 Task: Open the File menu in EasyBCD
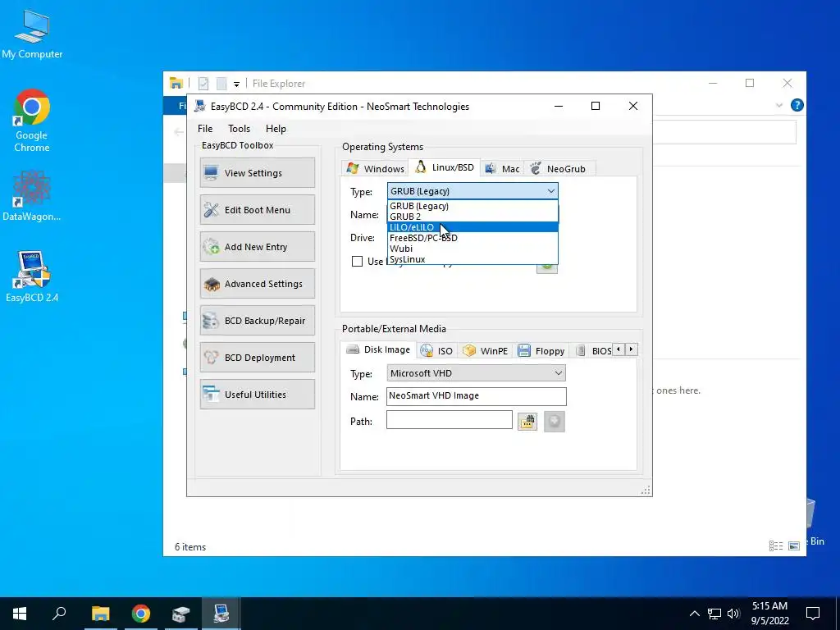(x=204, y=129)
